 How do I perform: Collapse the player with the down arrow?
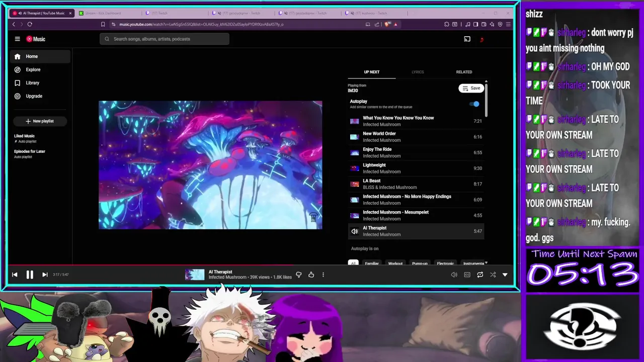click(505, 275)
